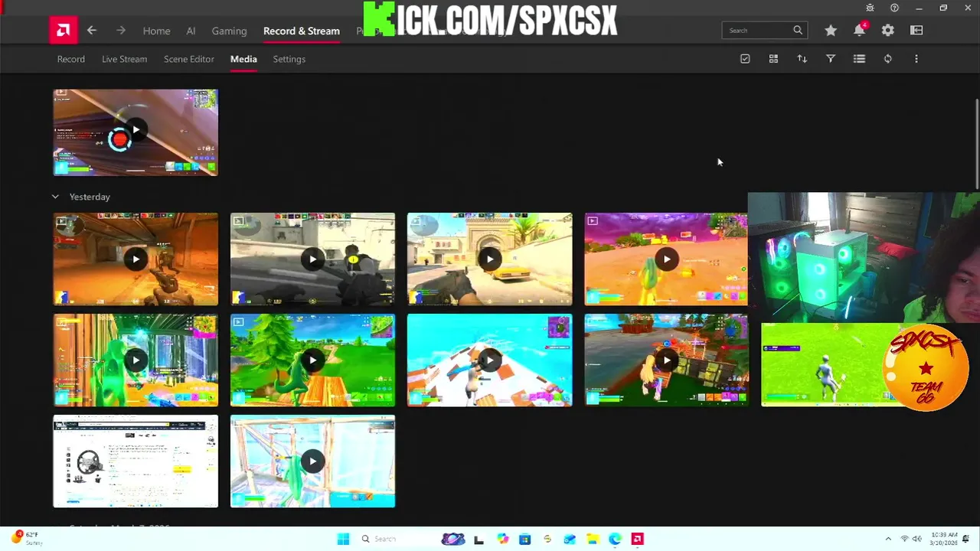Open the Settings sub-tab
Image resolution: width=980 pixels, height=551 pixels.
(289, 59)
